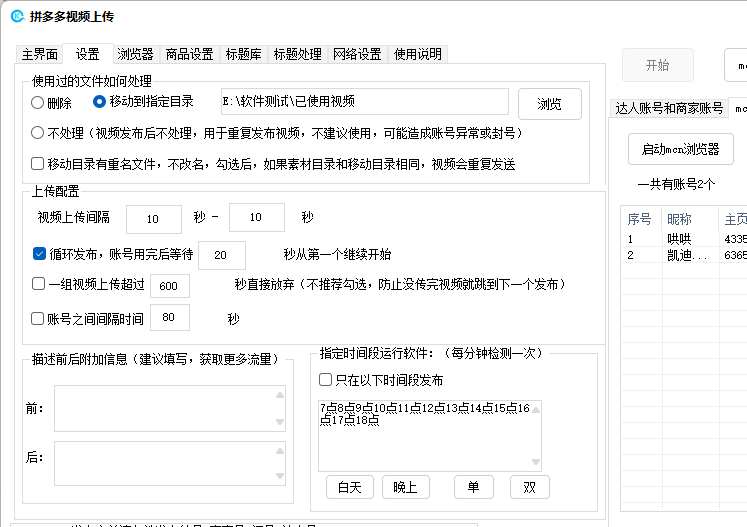Go to the 网络设置 tab

357,54
